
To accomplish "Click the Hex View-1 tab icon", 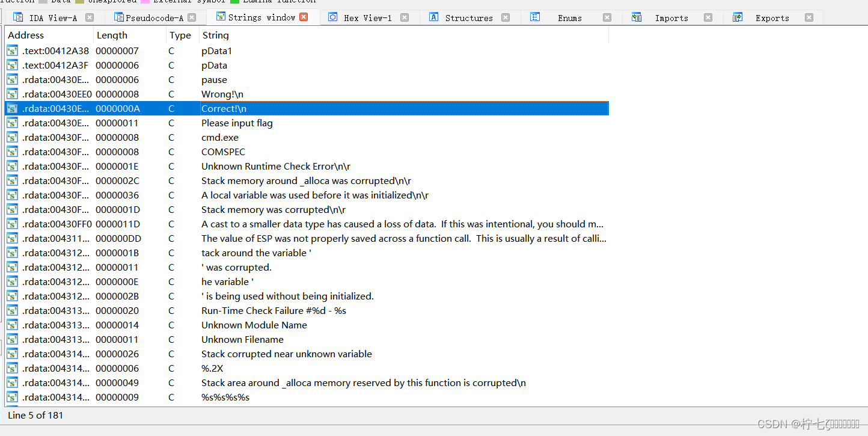I will [332, 17].
